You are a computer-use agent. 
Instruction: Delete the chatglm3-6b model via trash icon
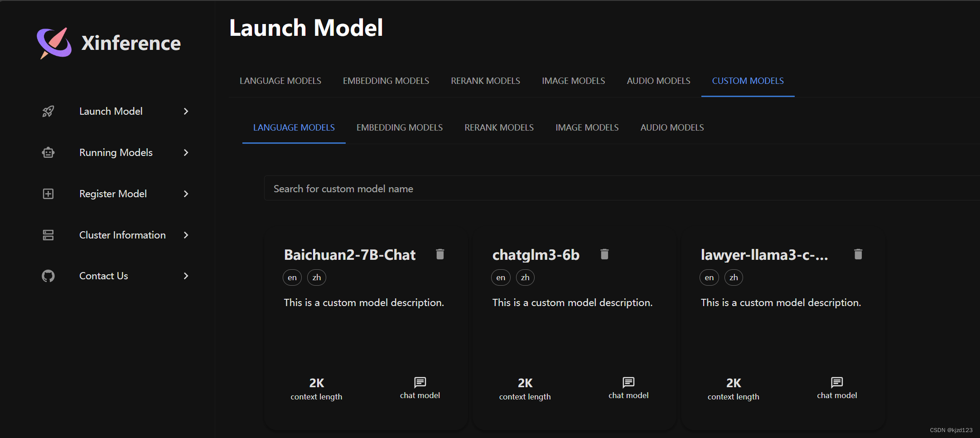click(x=604, y=254)
